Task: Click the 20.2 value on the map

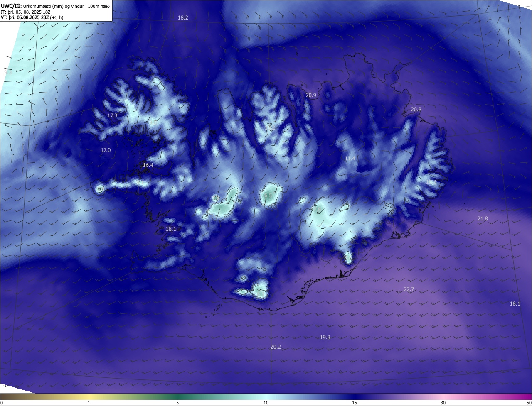Action: (276, 347)
